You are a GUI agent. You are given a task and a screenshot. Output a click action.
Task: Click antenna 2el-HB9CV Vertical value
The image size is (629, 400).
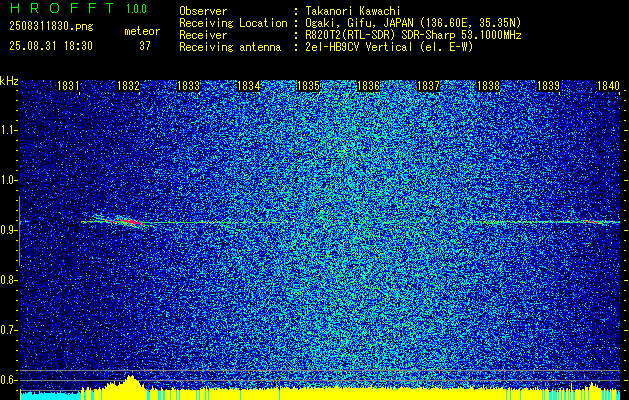coord(390,47)
